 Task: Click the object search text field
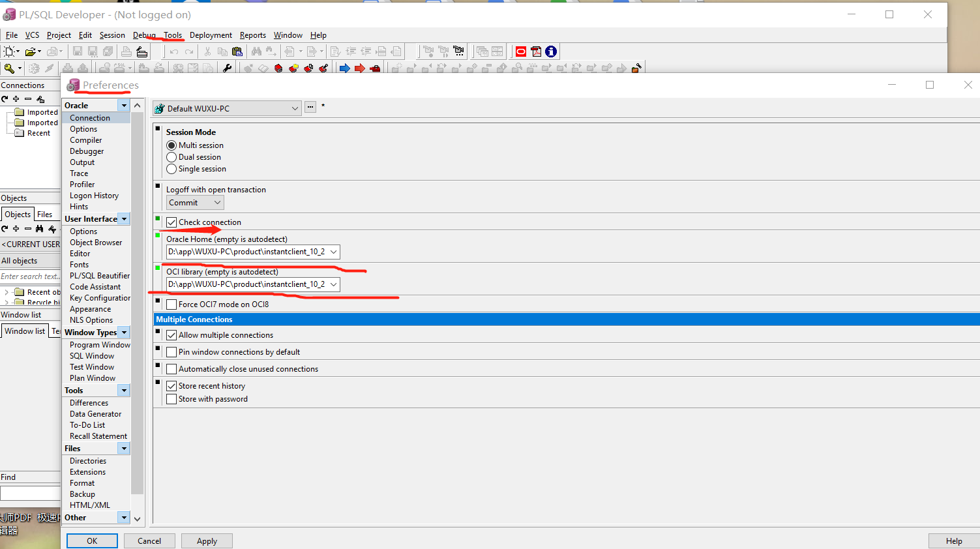(x=30, y=276)
